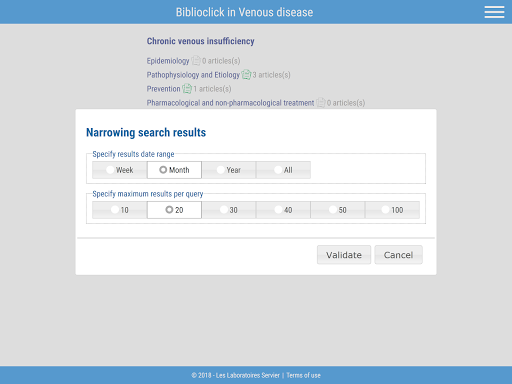
Task: Click the Epidemiology articles document icon
Action: pyautogui.click(x=196, y=61)
